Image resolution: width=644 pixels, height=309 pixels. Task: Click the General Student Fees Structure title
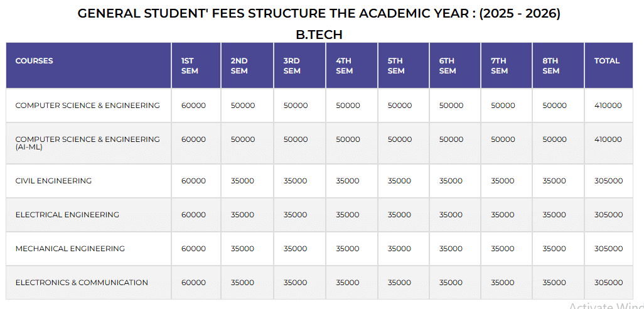click(319, 13)
